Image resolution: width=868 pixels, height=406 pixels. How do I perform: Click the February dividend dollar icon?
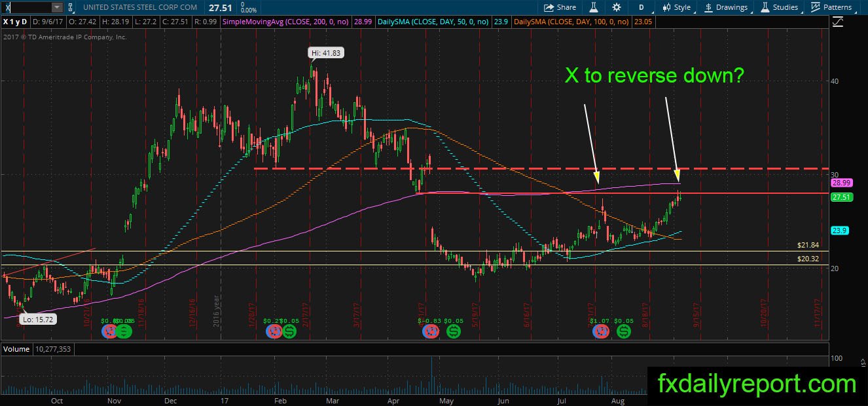(x=289, y=331)
